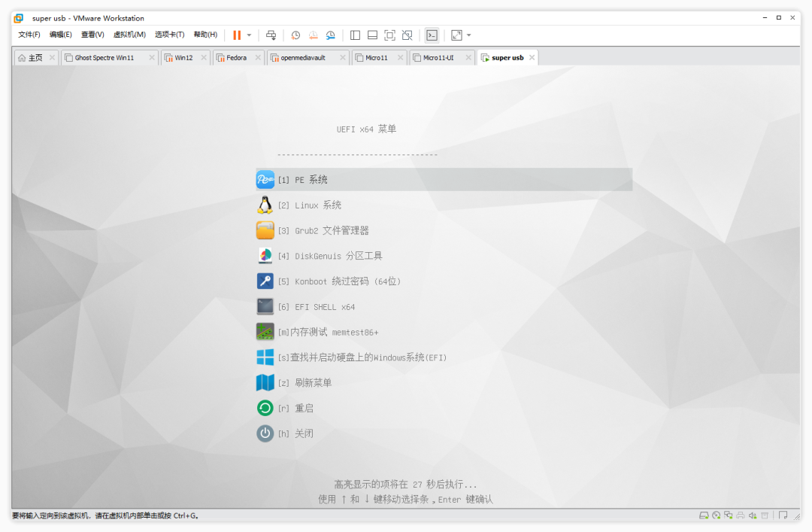Open the 虚拟机(M) menu
The width and height of the screenshot is (812, 532).
[131, 35]
